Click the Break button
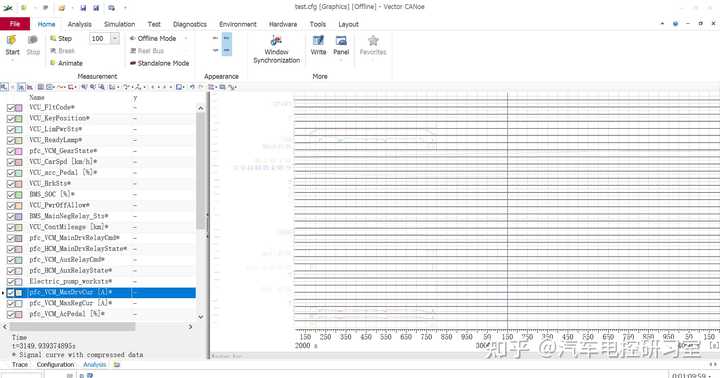The image size is (720, 378). 62,51
